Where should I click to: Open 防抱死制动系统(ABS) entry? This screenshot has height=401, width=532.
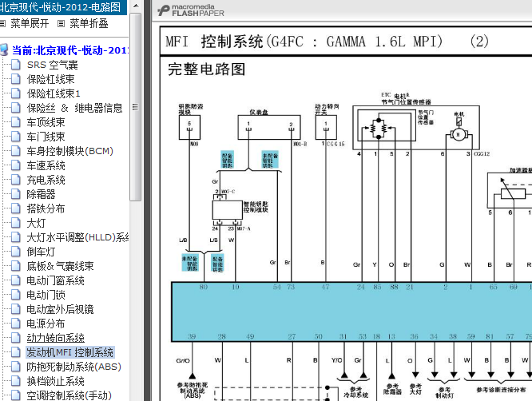click(x=74, y=367)
